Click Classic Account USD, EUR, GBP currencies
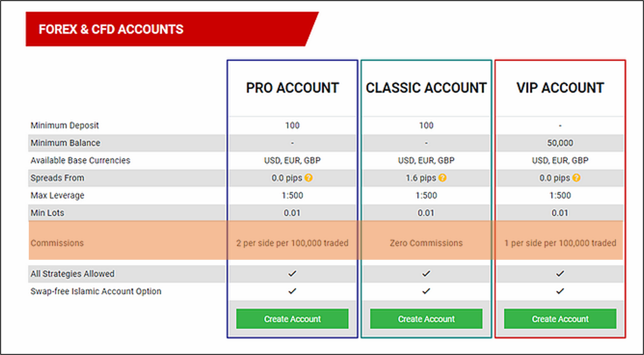The width and height of the screenshot is (644, 355). (x=426, y=160)
